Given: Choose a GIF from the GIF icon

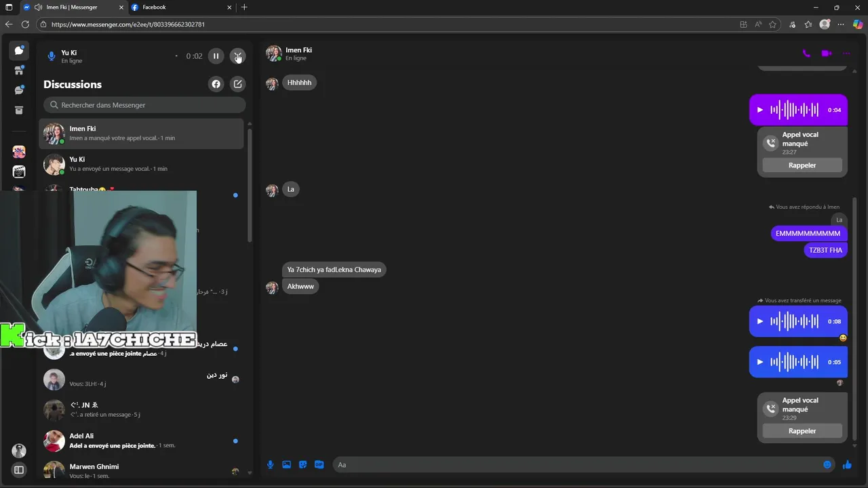Looking at the screenshot, I should [x=319, y=465].
